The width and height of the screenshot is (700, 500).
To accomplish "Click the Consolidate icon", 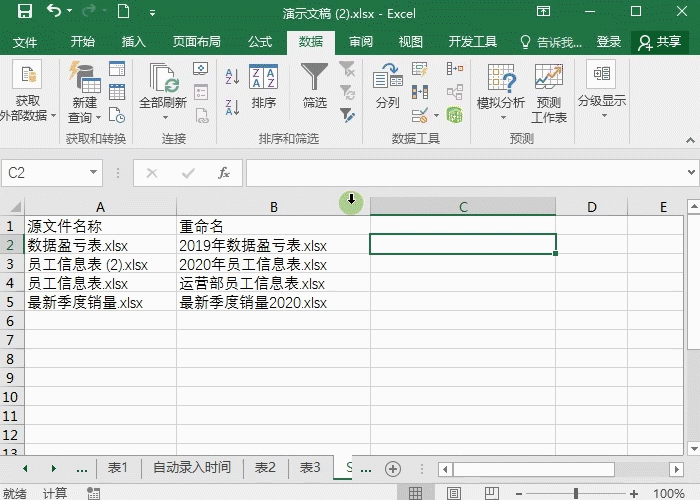I will click(454, 68).
